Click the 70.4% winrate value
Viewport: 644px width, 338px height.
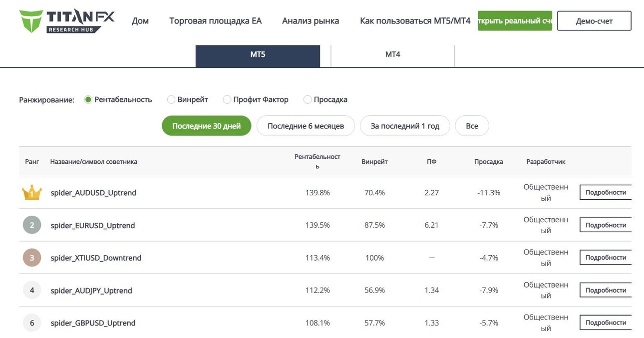click(374, 193)
